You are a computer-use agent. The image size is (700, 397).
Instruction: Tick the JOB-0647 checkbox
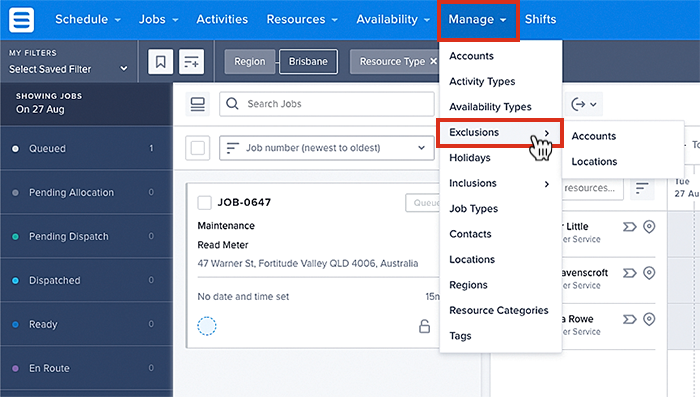(x=204, y=203)
